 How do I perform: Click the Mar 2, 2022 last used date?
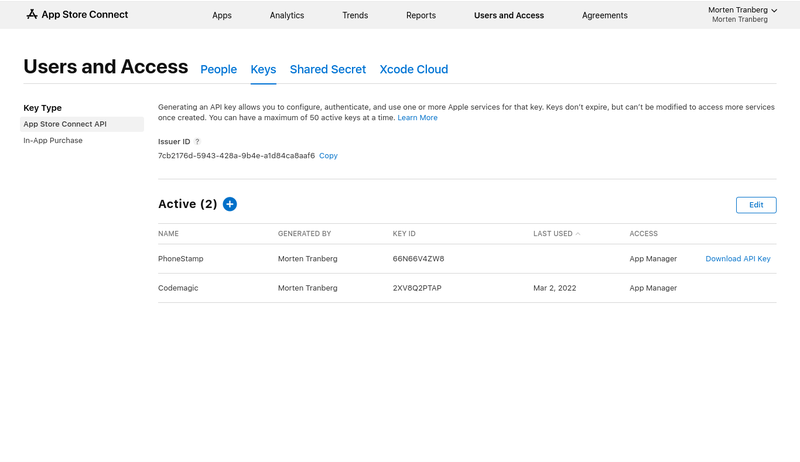click(x=555, y=288)
